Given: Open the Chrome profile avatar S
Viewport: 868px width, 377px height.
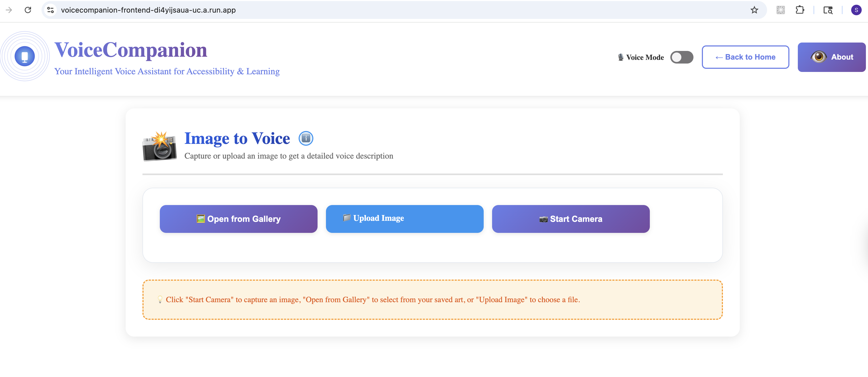Looking at the screenshot, I should pos(856,10).
